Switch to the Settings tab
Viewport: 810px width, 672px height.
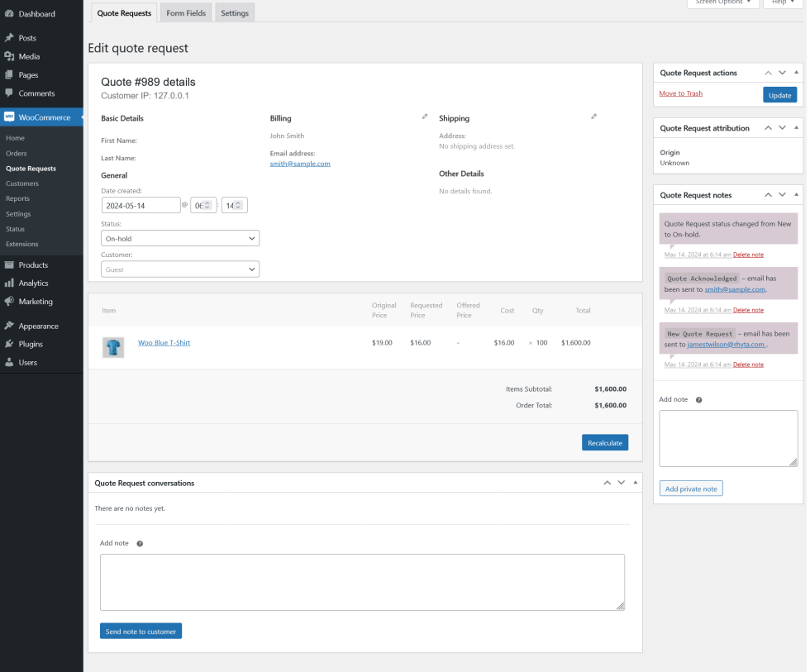pos(235,13)
